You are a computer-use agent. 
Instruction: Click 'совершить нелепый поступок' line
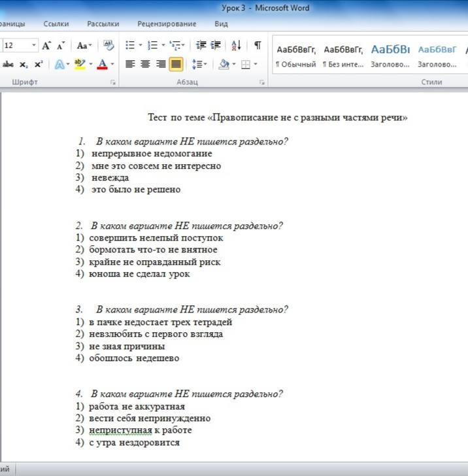[156, 238]
